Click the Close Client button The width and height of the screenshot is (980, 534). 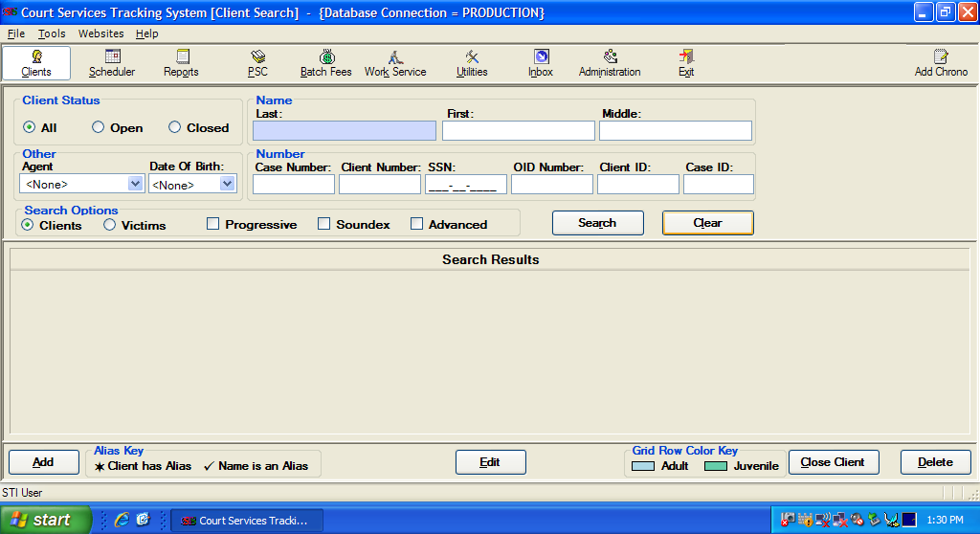click(834, 462)
